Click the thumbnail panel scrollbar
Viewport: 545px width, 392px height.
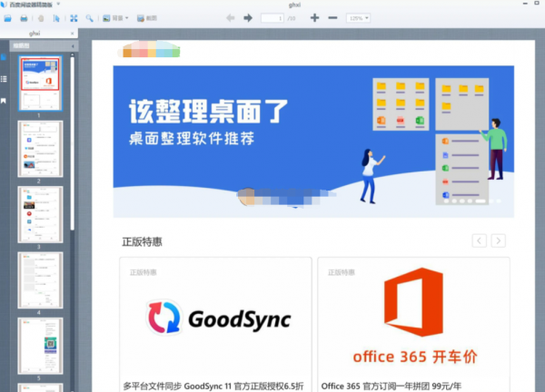[73, 142]
